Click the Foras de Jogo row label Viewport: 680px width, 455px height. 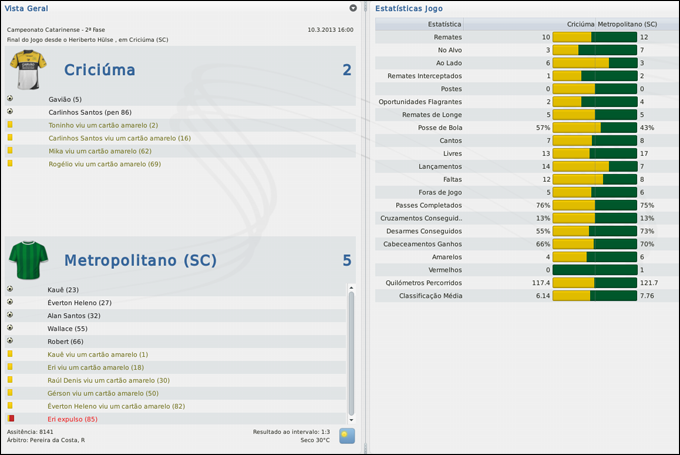point(440,192)
